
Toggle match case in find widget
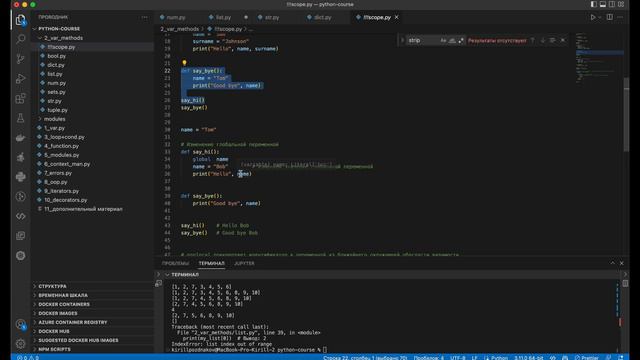tap(443, 40)
